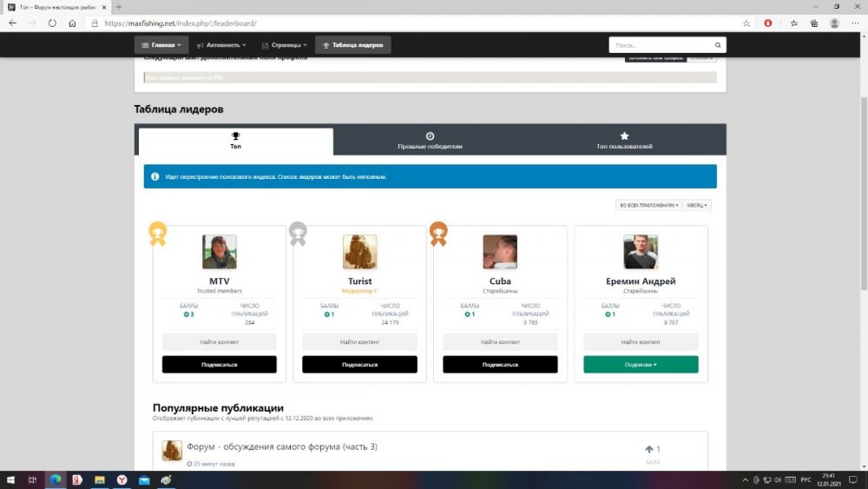Switch to the Прошлые победители tab
Screen dimensions: 868x489
(430, 141)
